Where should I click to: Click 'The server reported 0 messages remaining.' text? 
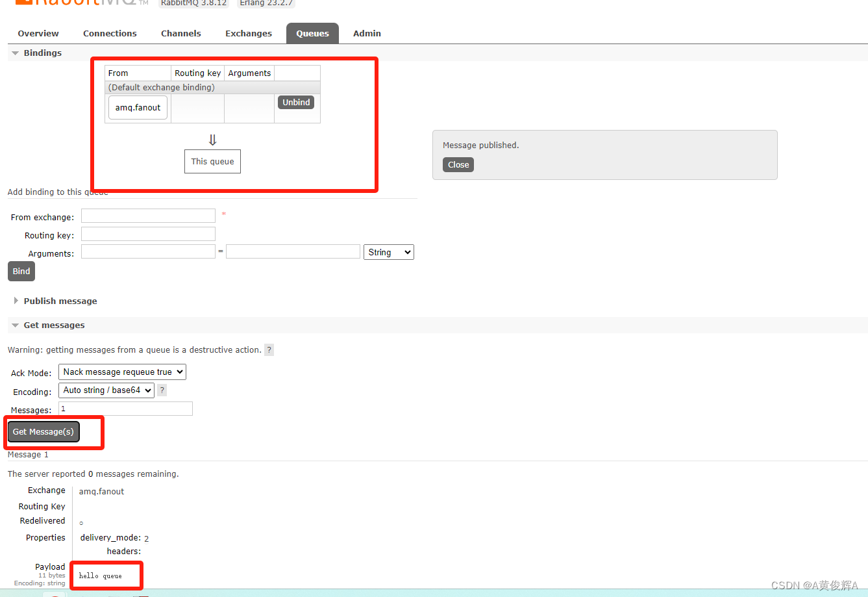[x=93, y=474]
